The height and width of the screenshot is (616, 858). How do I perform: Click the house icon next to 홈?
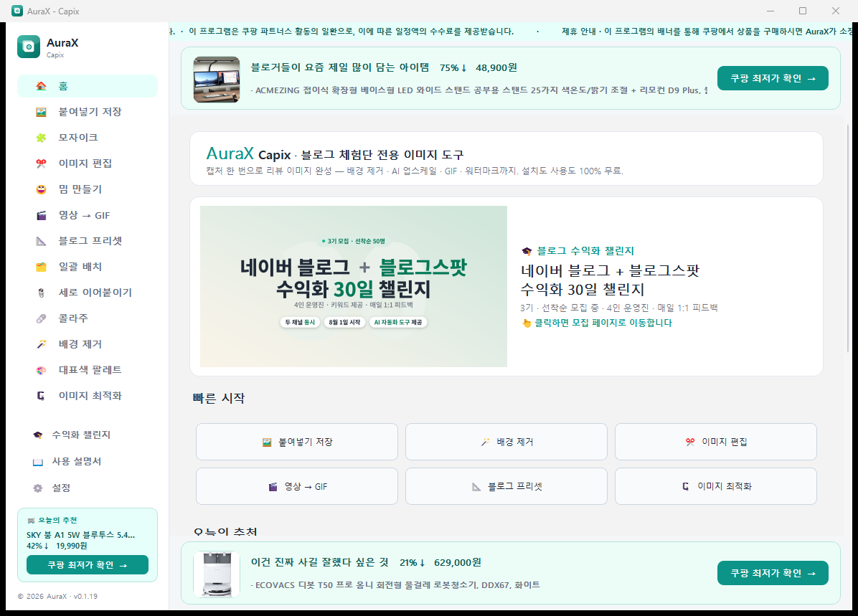(x=41, y=86)
